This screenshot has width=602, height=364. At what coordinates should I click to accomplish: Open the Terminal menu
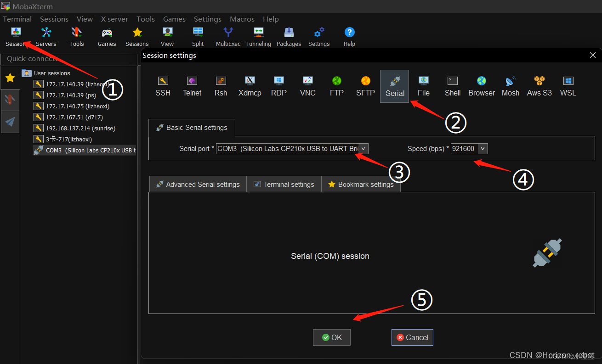[x=17, y=19]
